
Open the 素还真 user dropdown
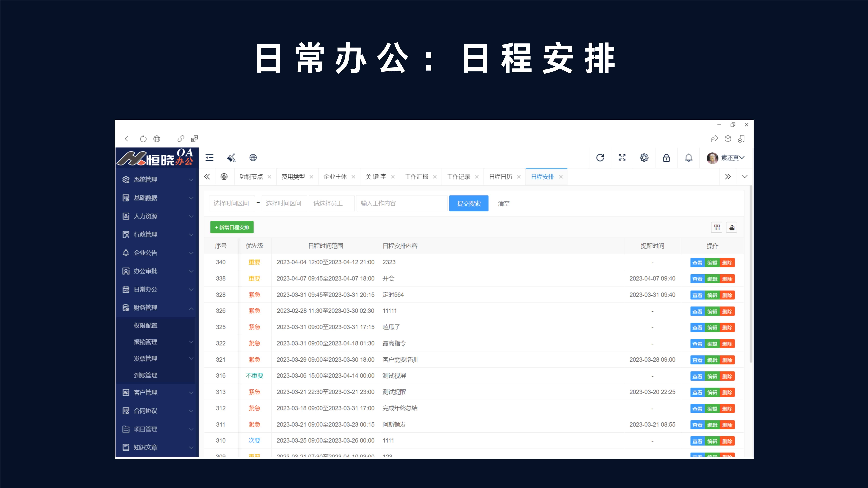click(x=733, y=158)
